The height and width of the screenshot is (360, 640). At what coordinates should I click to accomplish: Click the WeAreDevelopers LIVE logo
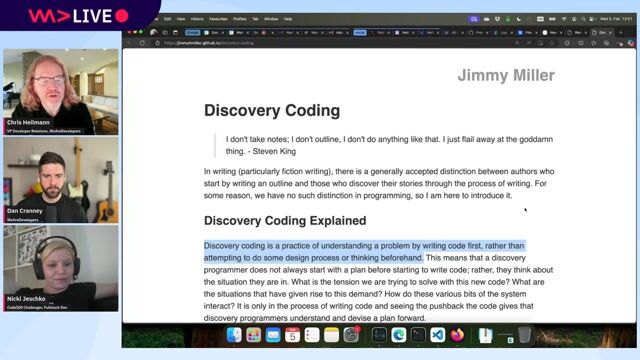click(x=78, y=16)
